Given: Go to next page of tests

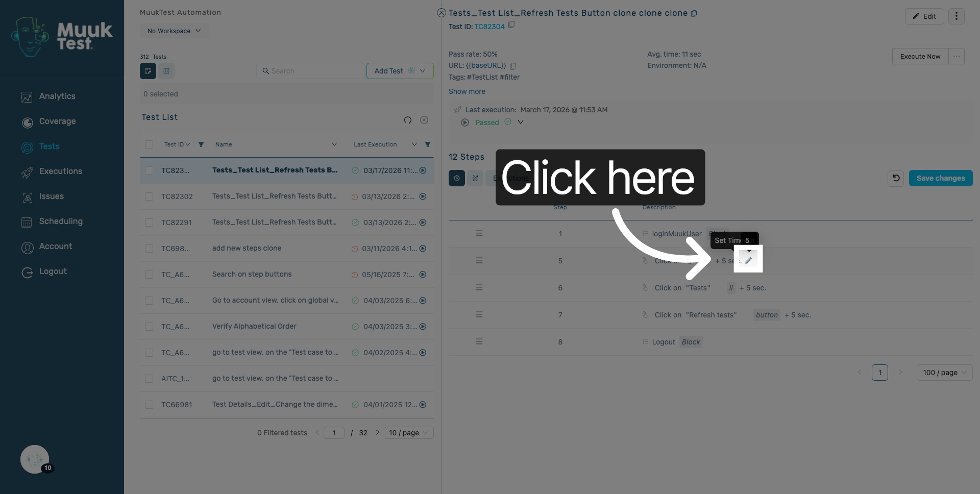Looking at the screenshot, I should (x=378, y=433).
